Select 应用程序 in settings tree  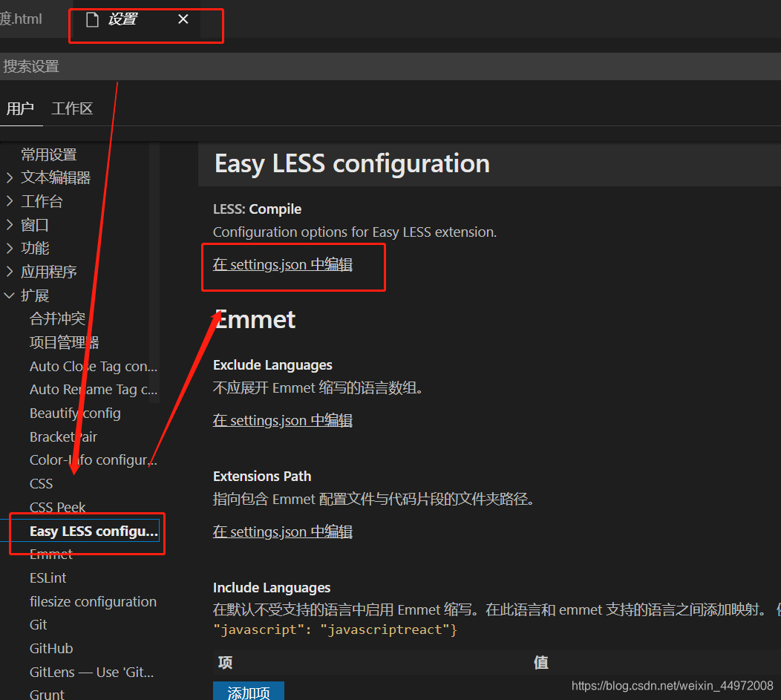49,272
